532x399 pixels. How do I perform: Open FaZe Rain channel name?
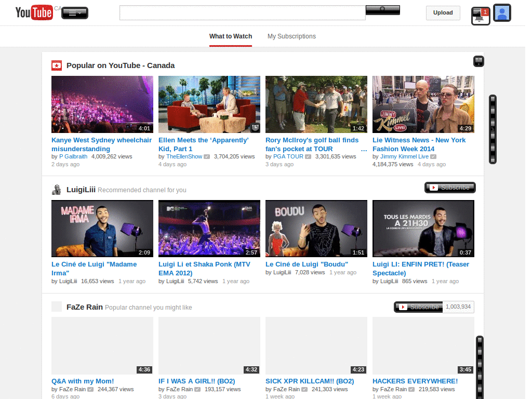click(85, 307)
